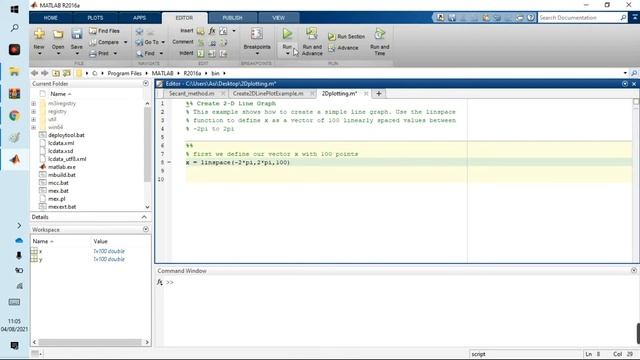
Task: Click the Run Section button
Action: tap(346, 36)
